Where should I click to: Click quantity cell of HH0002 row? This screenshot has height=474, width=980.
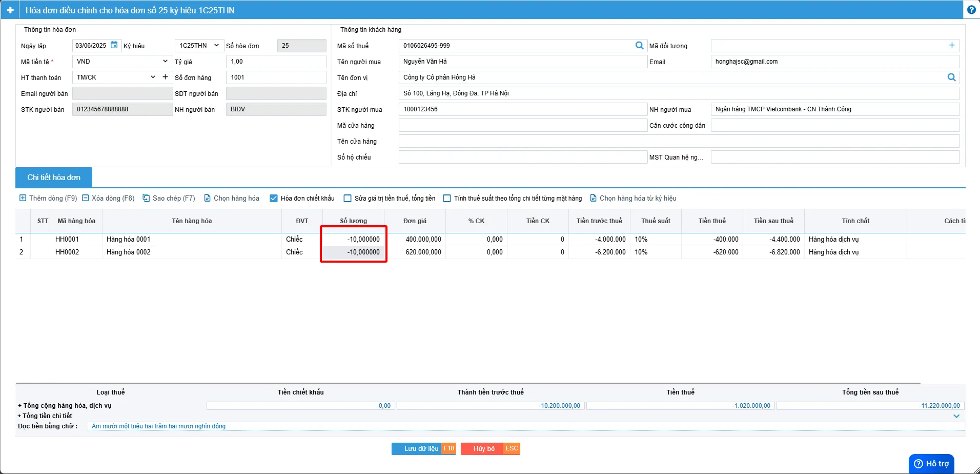[x=354, y=252]
